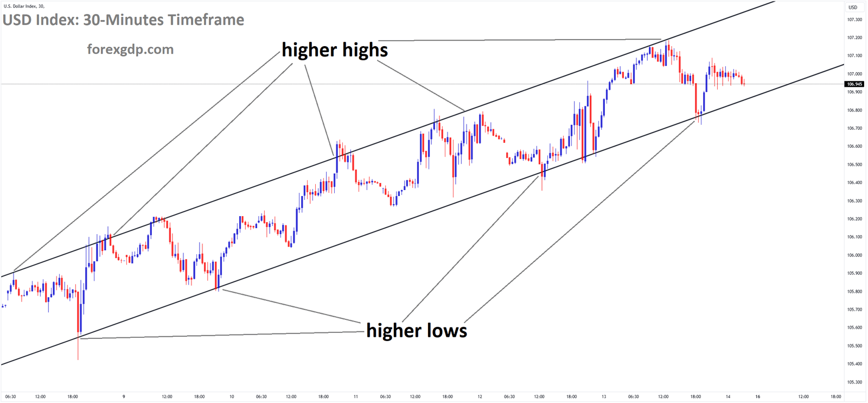This screenshot has height=403, width=868.
Task: Click the 107.200 price axis label
Action: (854, 37)
